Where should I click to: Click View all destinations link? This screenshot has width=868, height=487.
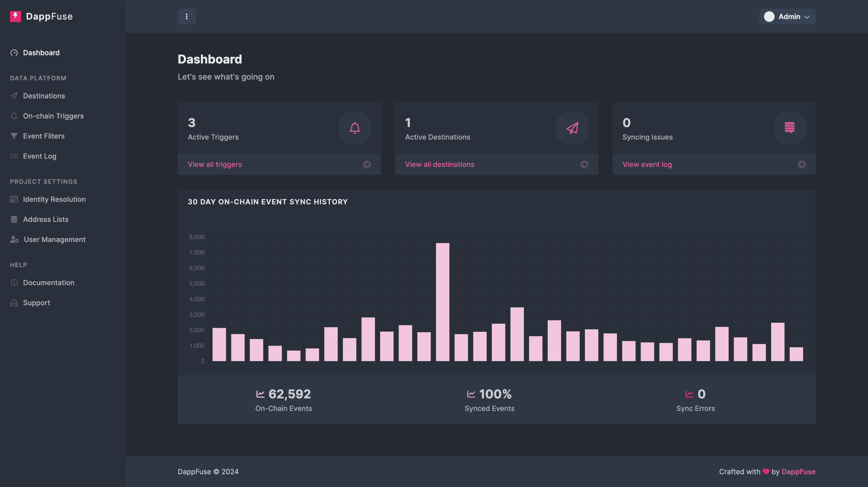pos(439,164)
